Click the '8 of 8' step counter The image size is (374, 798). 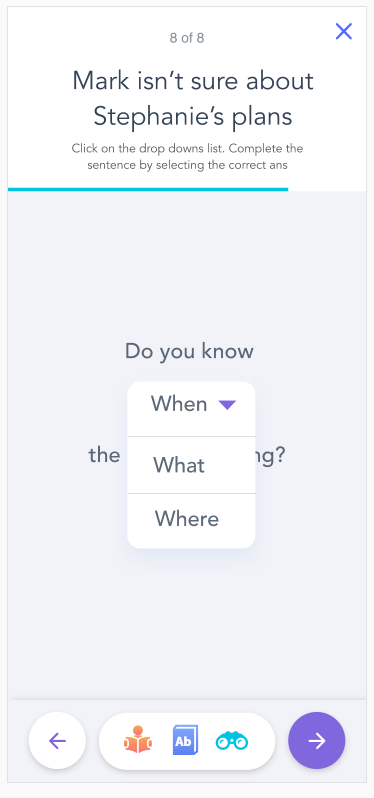pos(187,38)
